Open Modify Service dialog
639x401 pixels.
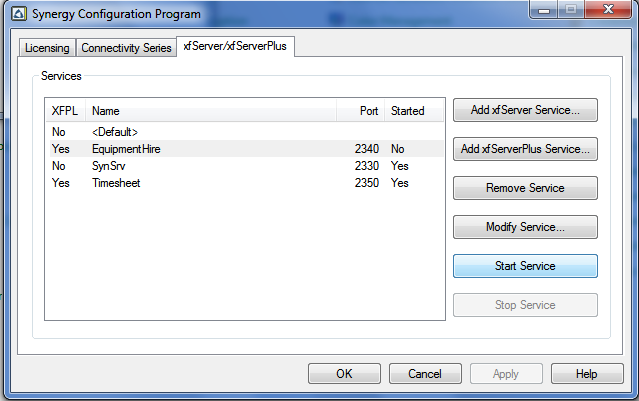[x=525, y=227]
